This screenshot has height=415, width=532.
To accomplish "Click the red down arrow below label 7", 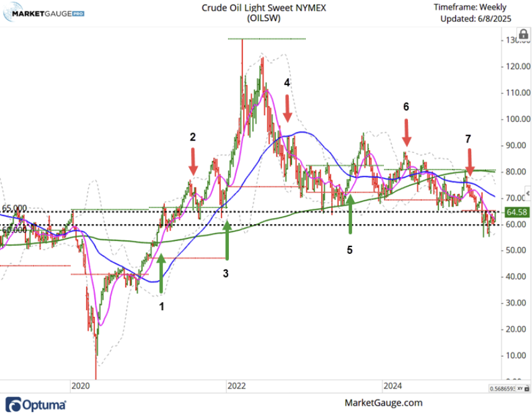I will pos(469,162).
